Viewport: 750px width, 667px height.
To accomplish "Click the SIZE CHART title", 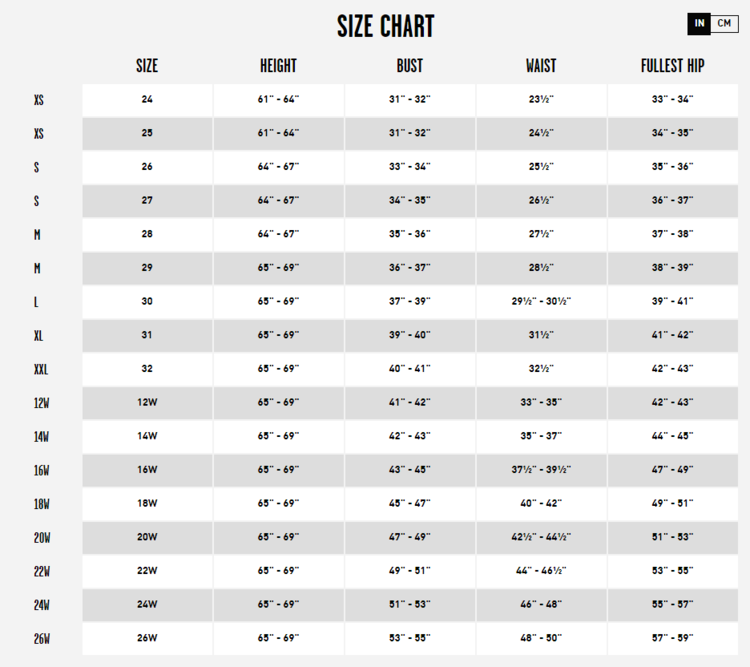I will pyautogui.click(x=385, y=27).
